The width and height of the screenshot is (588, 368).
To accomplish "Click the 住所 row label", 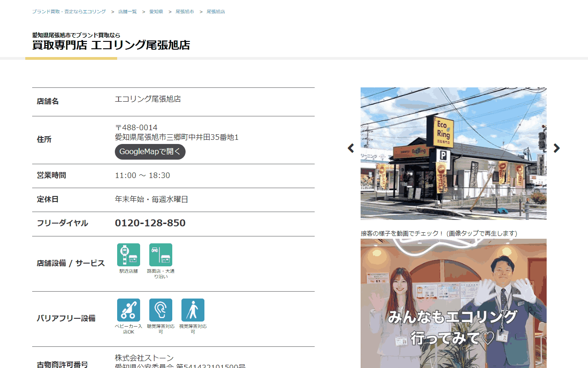I will coord(44,139).
